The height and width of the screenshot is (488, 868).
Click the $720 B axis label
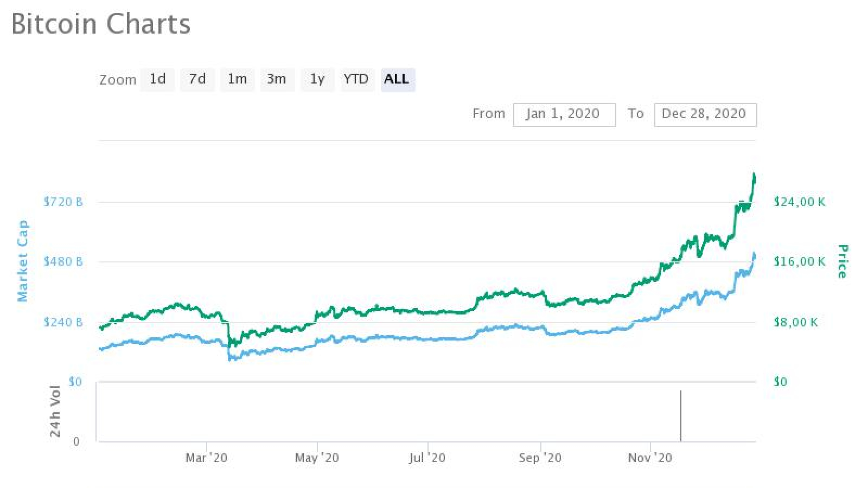[x=63, y=202]
